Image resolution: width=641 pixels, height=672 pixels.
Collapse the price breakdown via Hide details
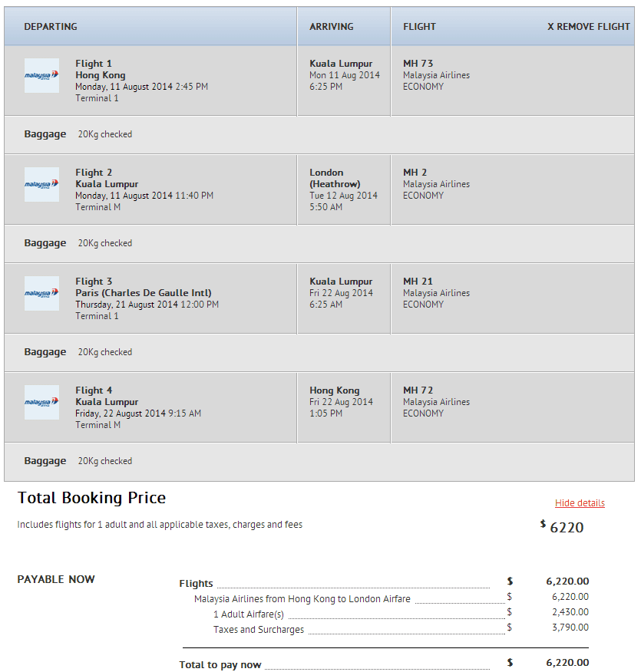(x=580, y=503)
